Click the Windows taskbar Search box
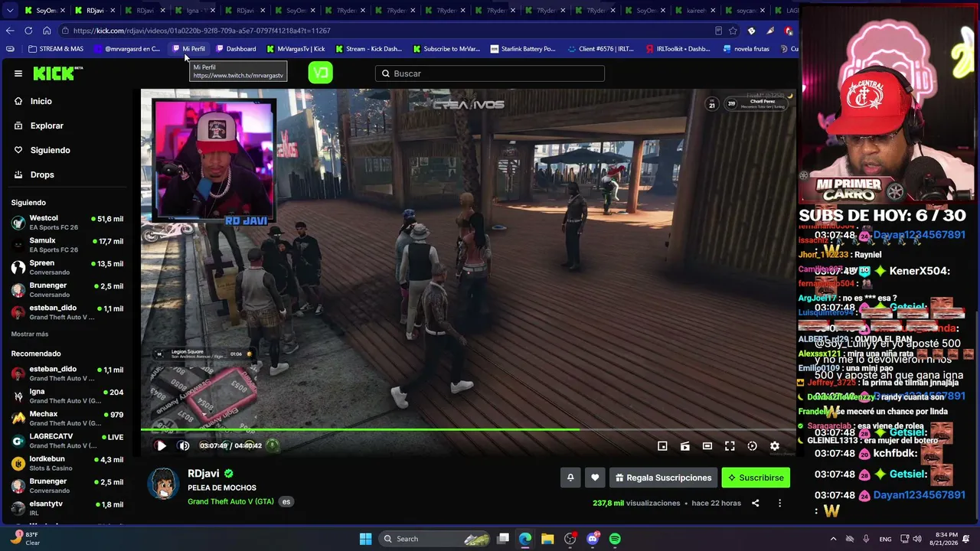 tap(434, 539)
